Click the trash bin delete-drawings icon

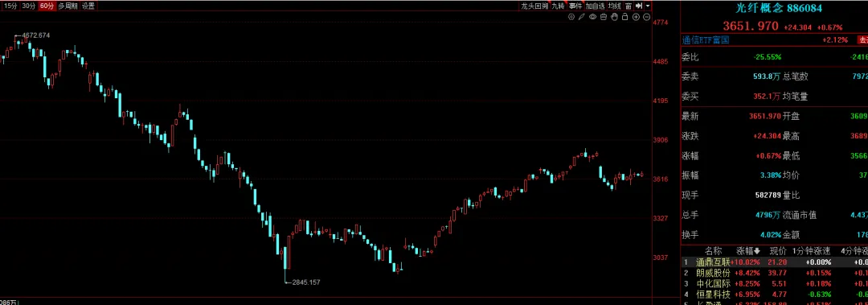[604, 17]
